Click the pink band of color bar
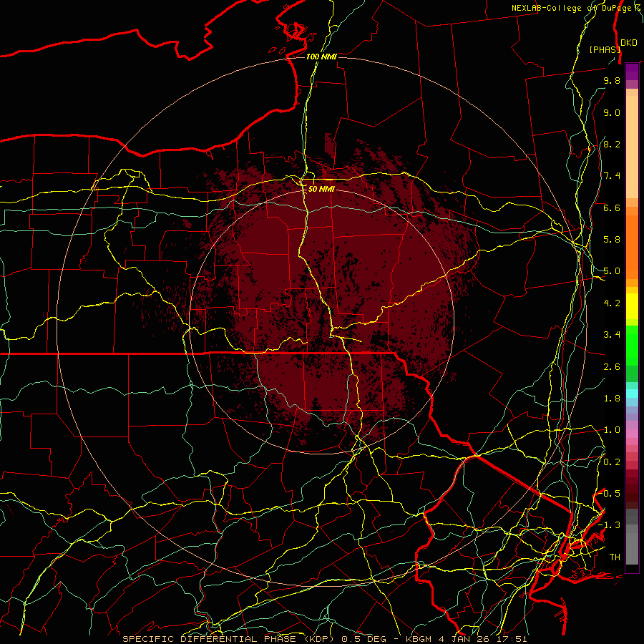The width and height of the screenshot is (644, 644). click(632, 433)
